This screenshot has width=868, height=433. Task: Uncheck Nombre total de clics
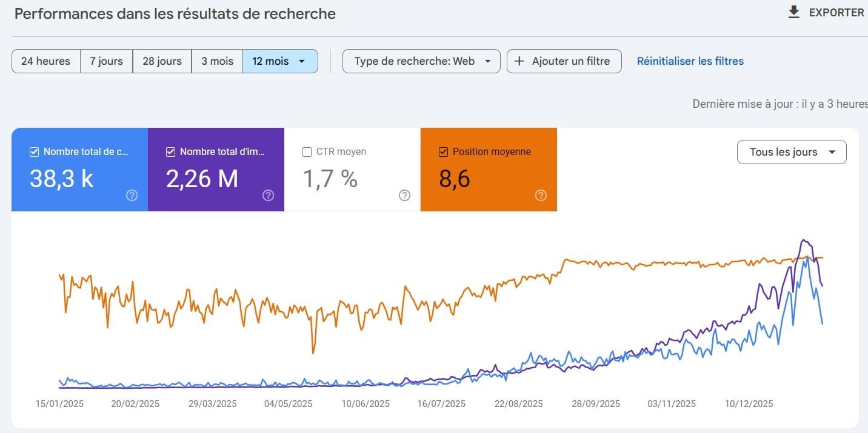pyautogui.click(x=34, y=151)
